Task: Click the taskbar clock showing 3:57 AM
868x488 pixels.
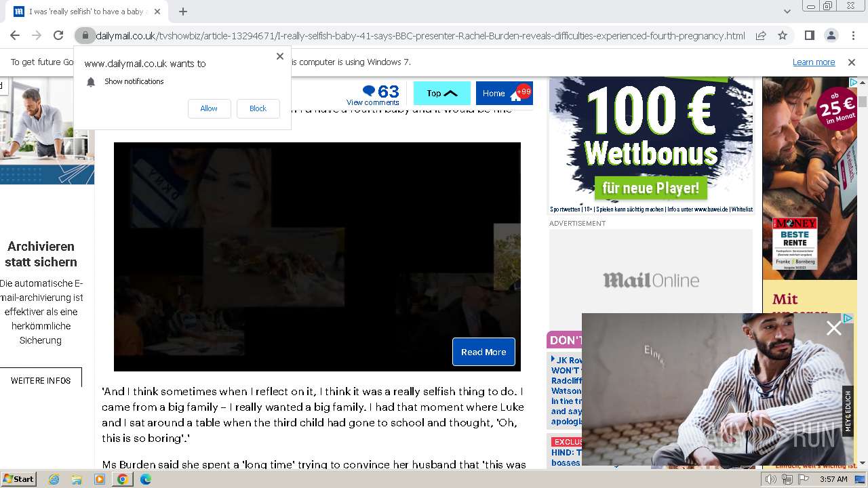Action: [x=833, y=479]
